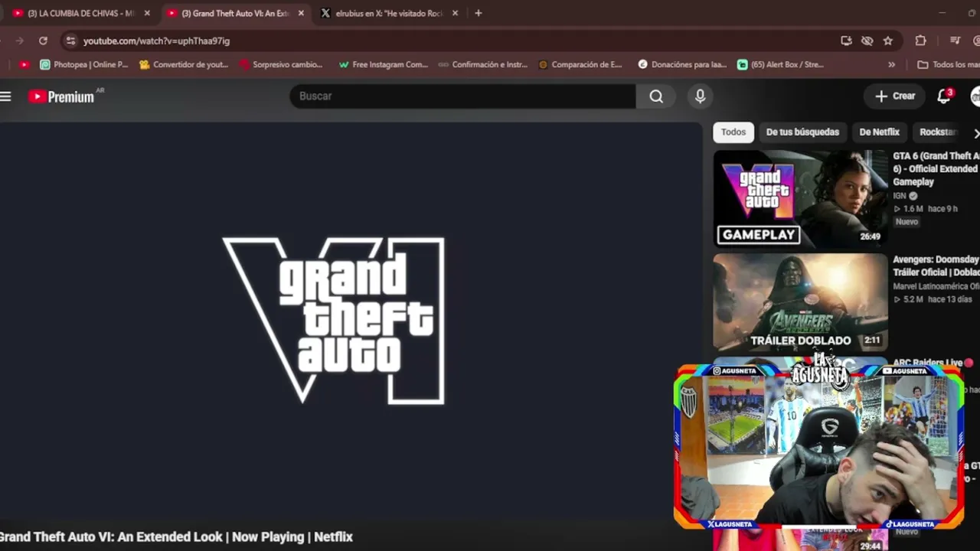Expand hidden bookmarks overflow chevron
The width and height of the screenshot is (980, 551).
click(891, 65)
